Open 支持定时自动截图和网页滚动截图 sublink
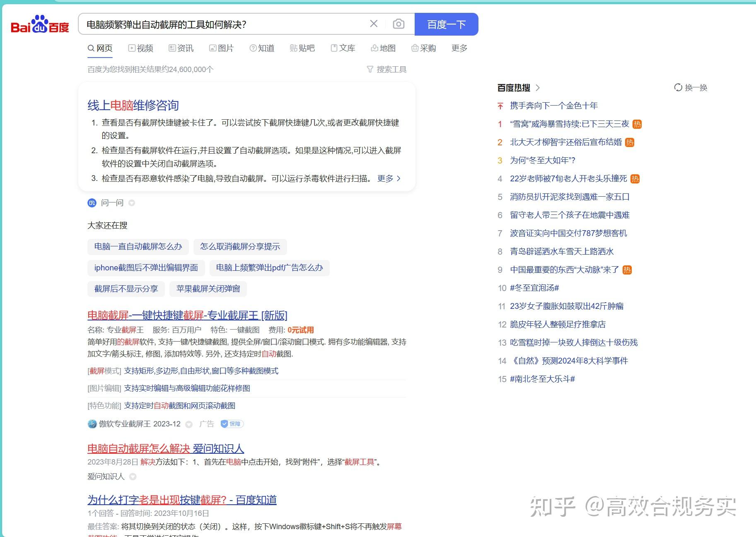 (180, 406)
